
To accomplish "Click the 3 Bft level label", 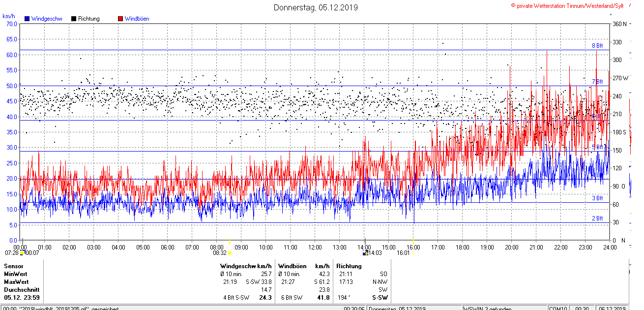I will [x=597, y=198].
